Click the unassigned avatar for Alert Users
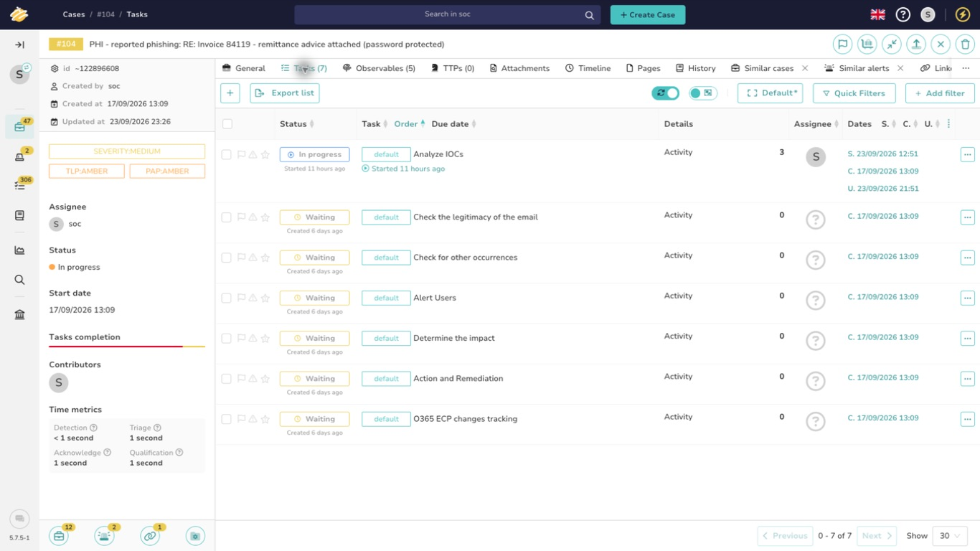 816,301
